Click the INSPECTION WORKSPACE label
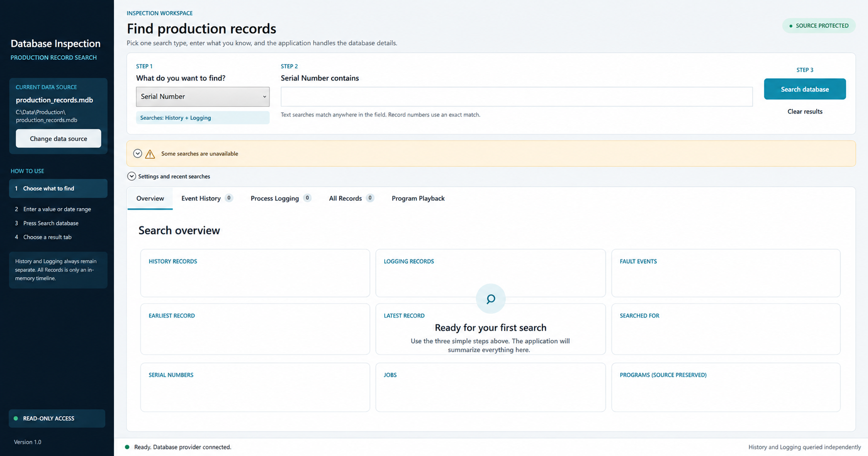The width and height of the screenshot is (868, 456). 160,13
